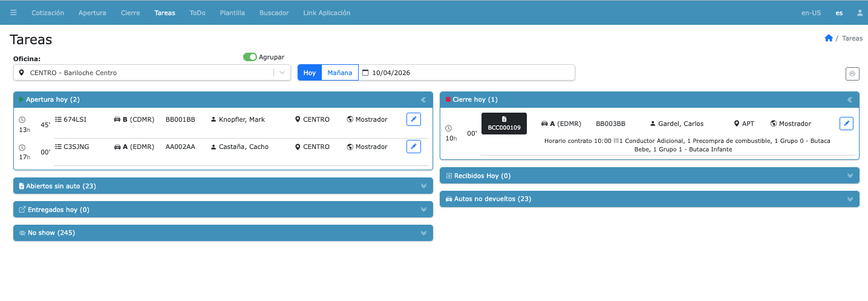Expand No show (245) panel
Screen dimensions: 868x301
click(223, 233)
